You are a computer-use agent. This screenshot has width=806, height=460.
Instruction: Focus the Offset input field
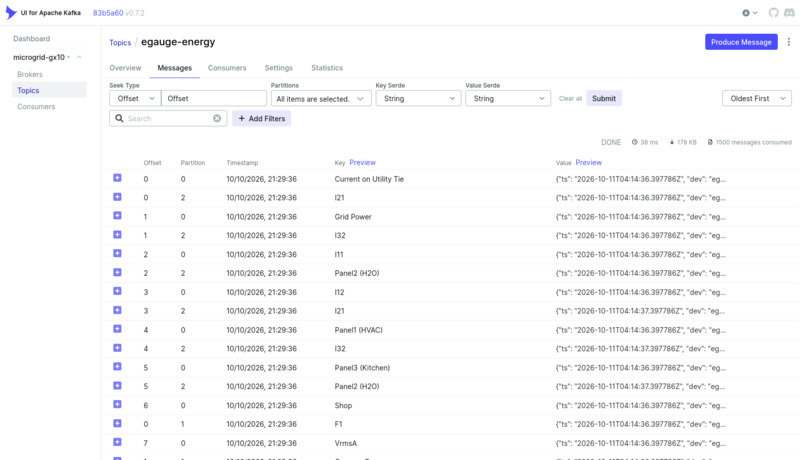pos(214,98)
